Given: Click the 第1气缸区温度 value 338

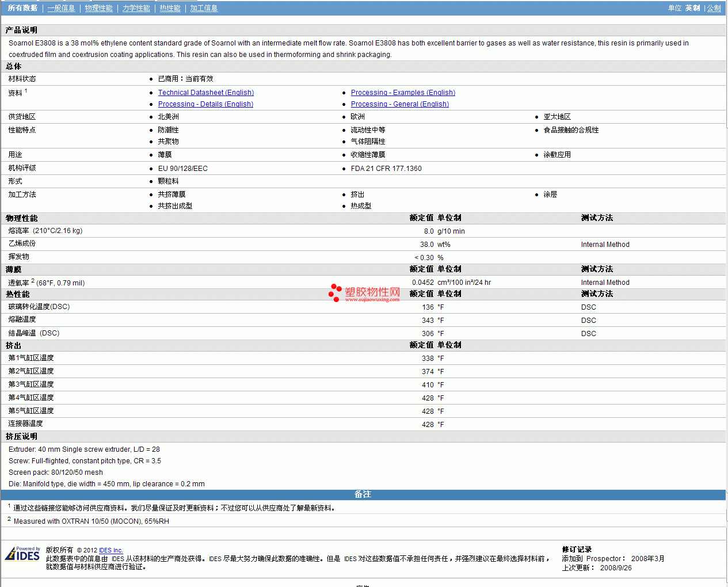Looking at the screenshot, I should (428, 359).
